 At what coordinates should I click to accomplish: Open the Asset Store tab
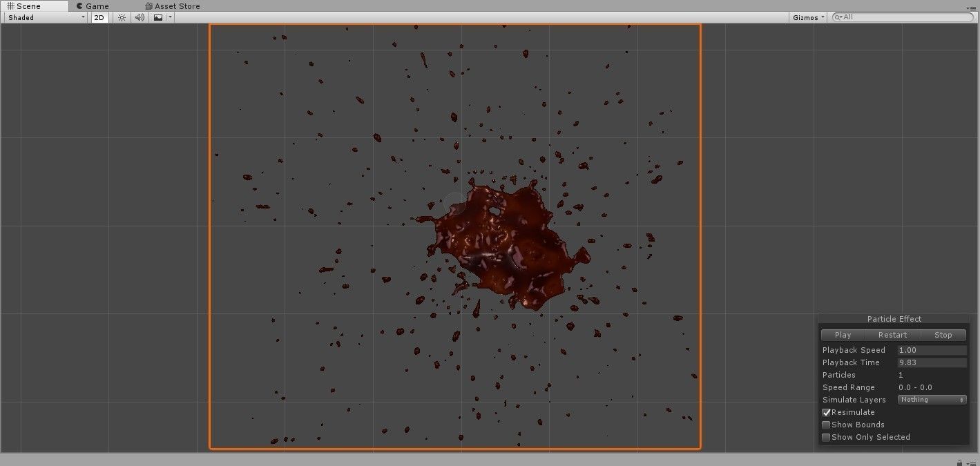pyautogui.click(x=173, y=6)
